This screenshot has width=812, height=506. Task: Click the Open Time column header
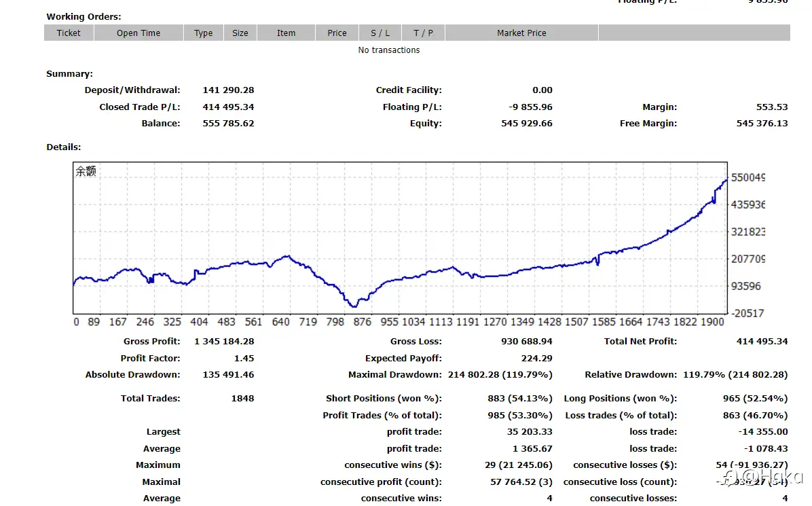point(139,33)
